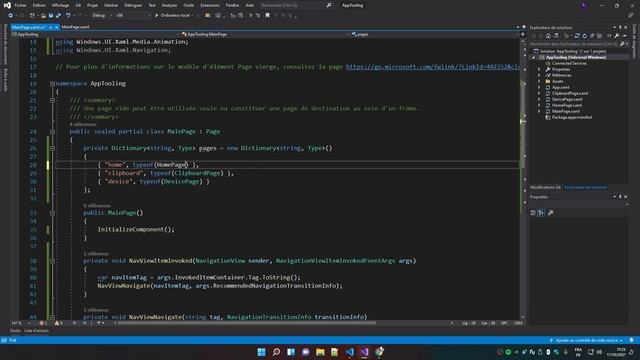640x360 pixels.
Task: Switch to the MainPage.xaml tab
Action: coord(75,27)
